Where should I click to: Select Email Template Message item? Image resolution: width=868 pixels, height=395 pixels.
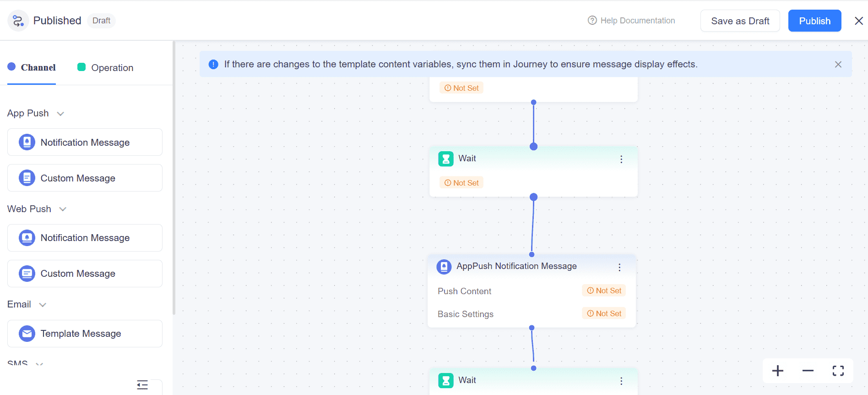coord(85,334)
